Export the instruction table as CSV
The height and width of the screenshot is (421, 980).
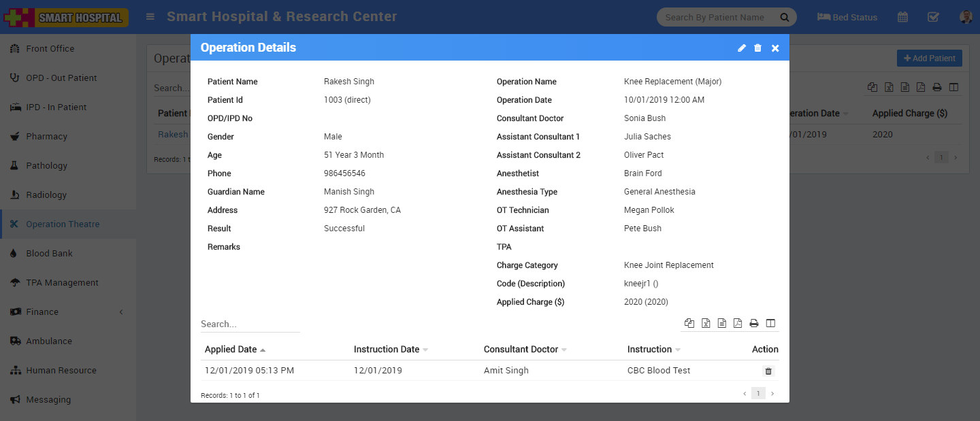722,324
